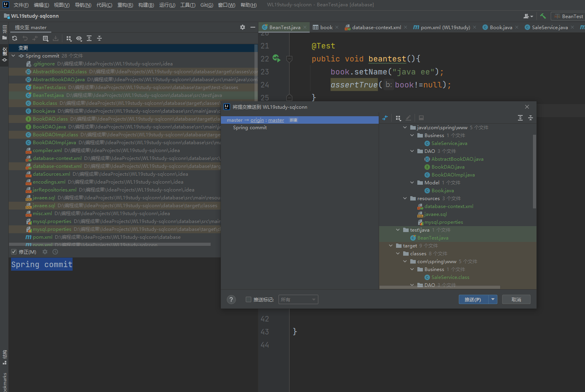Refresh the commit changes list

[x=15, y=38]
